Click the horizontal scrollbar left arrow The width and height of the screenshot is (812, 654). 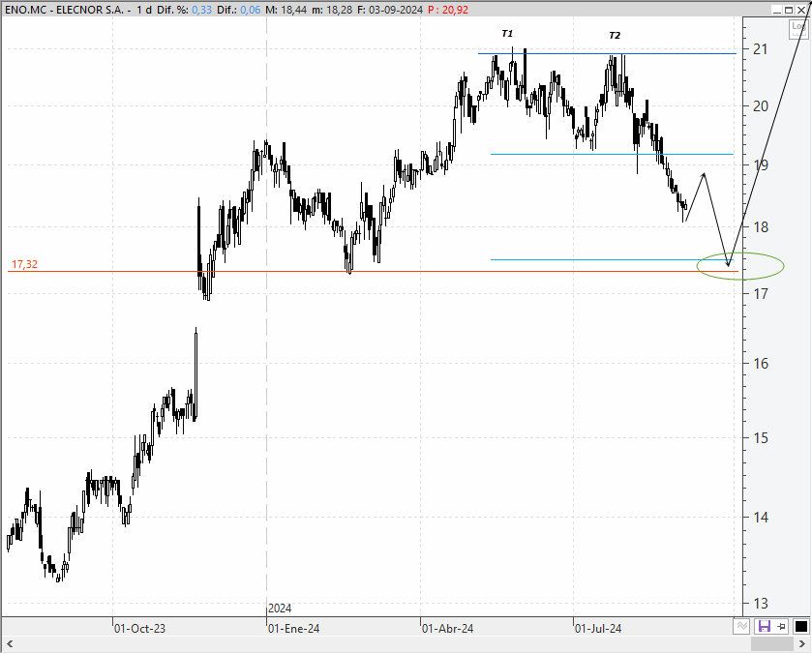coord(10,644)
